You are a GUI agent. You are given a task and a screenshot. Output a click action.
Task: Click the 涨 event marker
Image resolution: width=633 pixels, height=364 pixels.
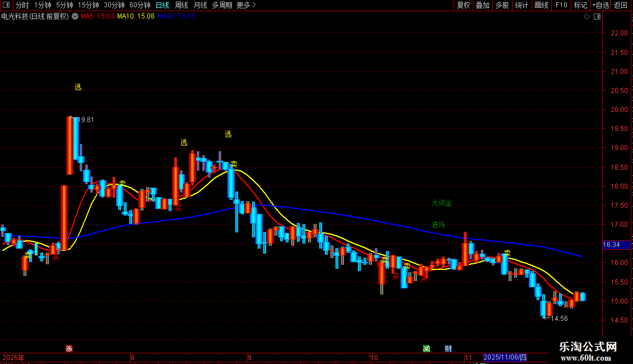[69, 349]
